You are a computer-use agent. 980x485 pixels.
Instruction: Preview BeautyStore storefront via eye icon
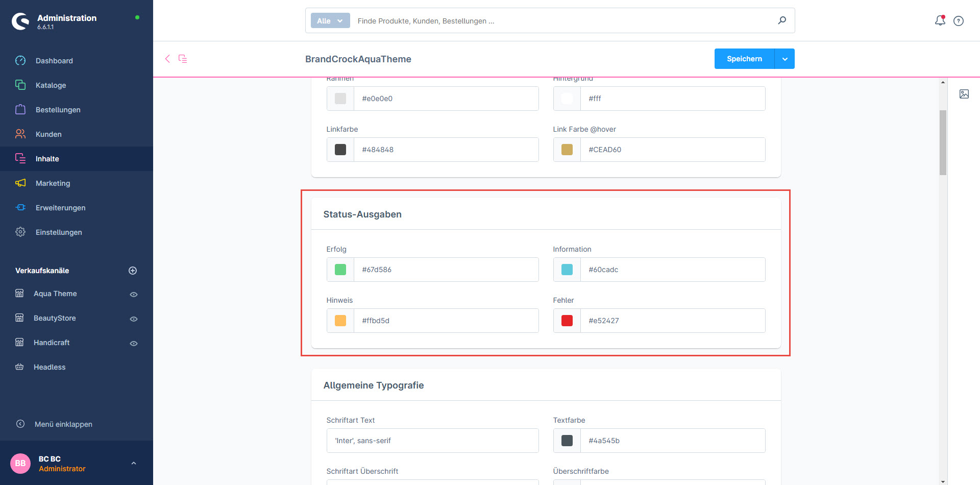(134, 319)
